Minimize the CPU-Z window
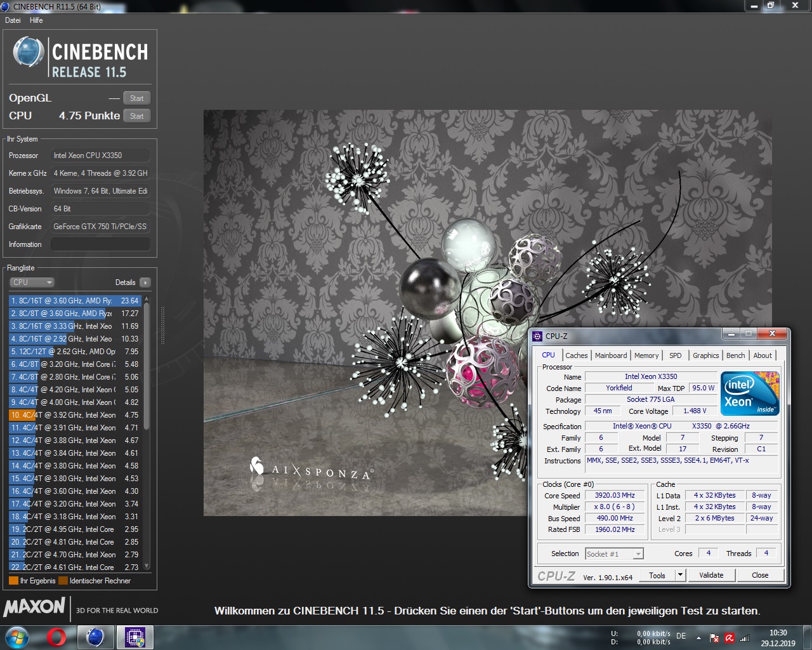The image size is (812, 650). pos(731,333)
